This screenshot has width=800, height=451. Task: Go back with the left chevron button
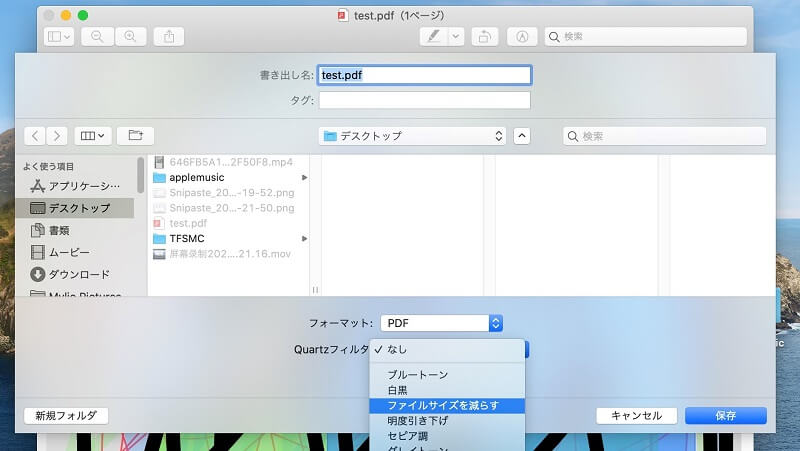coord(35,136)
